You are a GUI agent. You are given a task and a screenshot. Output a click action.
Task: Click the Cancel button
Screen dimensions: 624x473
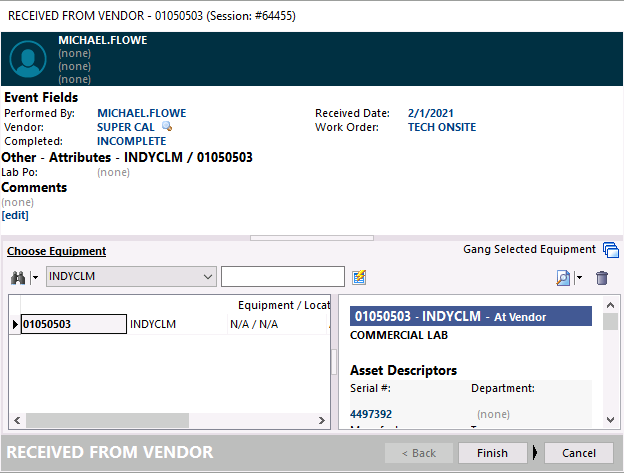tap(578, 453)
